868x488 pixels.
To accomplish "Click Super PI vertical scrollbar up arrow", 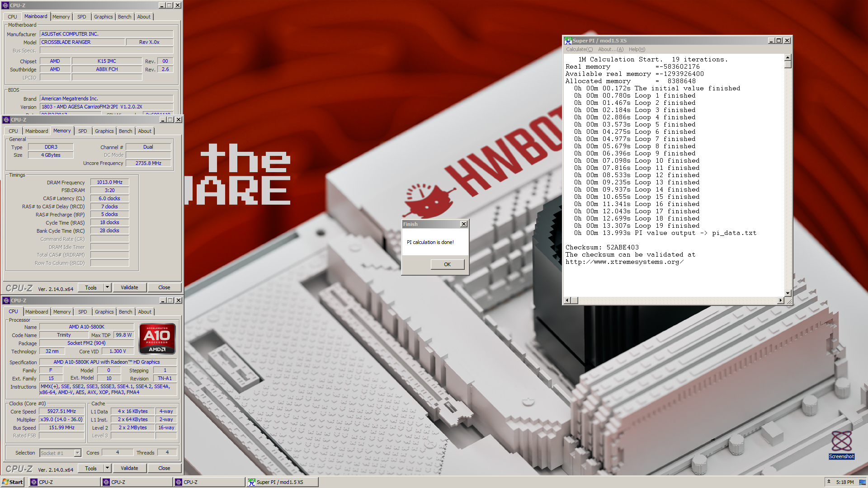I will (x=788, y=58).
